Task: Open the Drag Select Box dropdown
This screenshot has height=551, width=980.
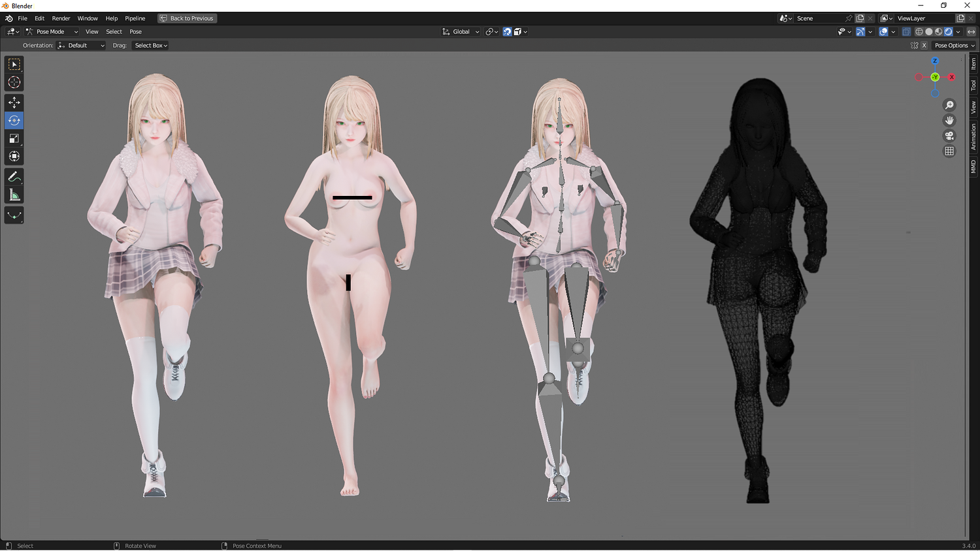Action: [x=151, y=46]
